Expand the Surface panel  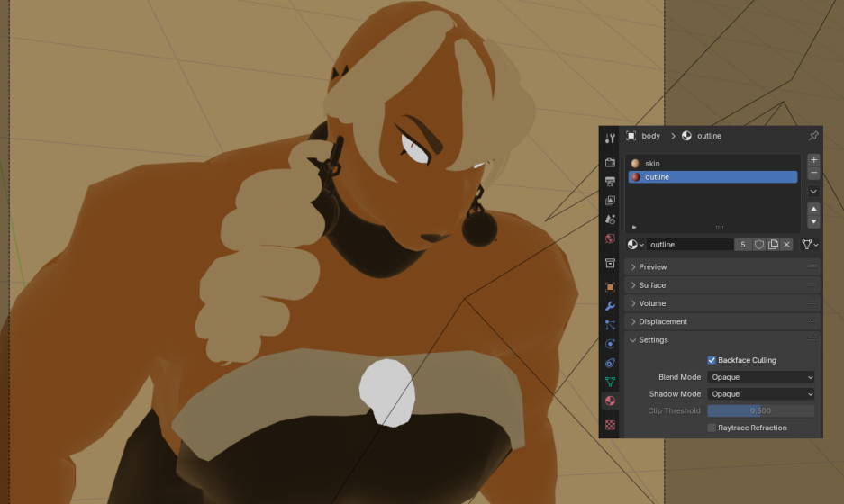(x=722, y=285)
